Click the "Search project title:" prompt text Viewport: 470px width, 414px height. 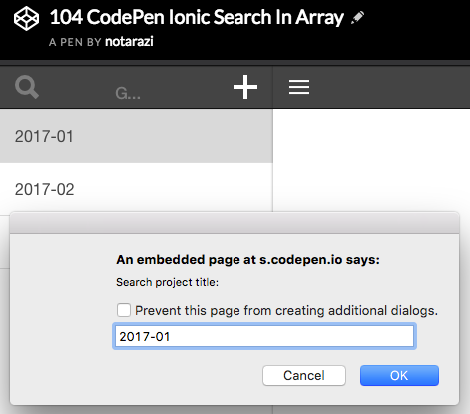(168, 282)
